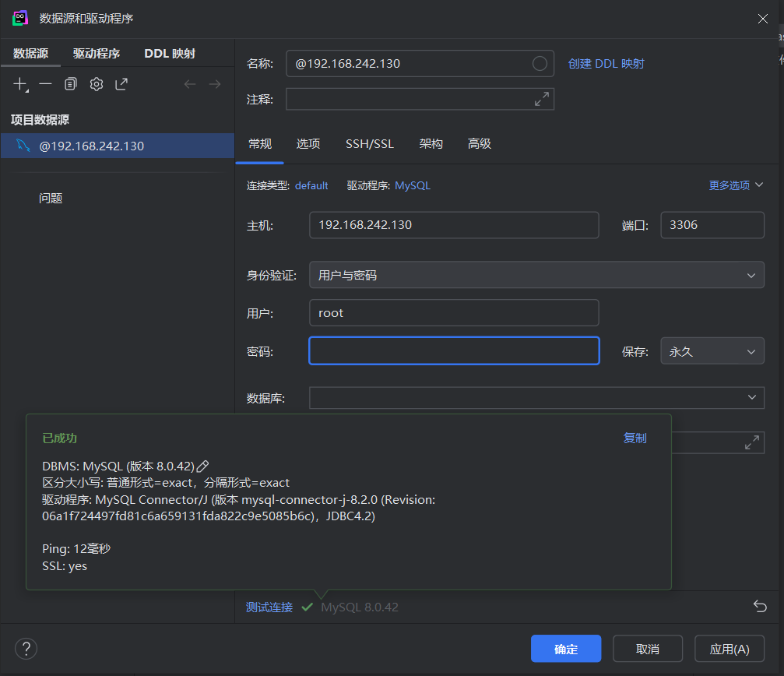Click the 确定 button
This screenshot has width=784, height=676.
click(566, 649)
